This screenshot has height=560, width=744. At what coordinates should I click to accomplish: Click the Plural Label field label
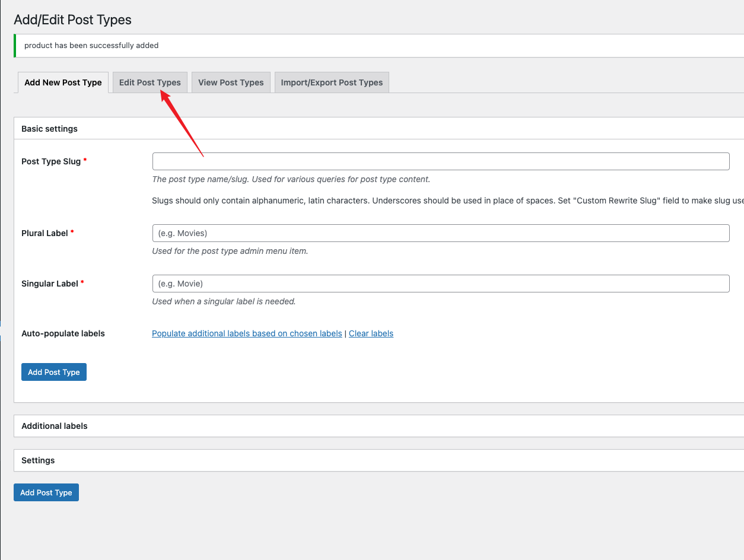click(x=45, y=233)
